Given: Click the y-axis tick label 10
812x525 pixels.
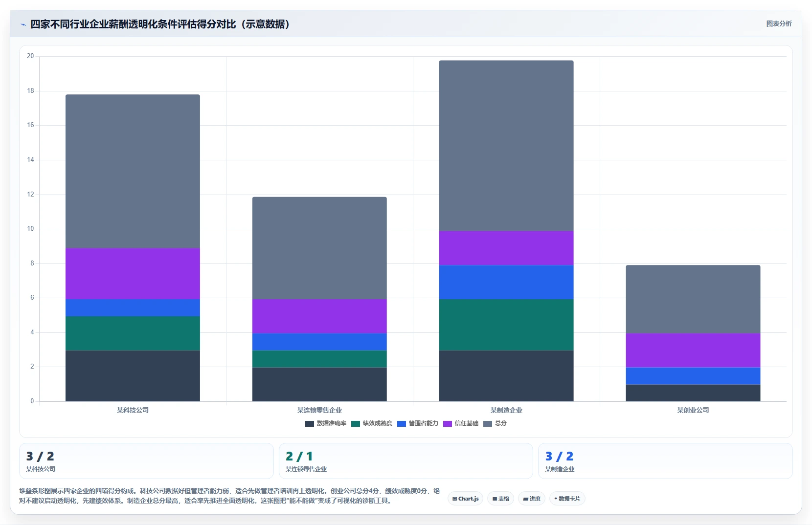Looking at the screenshot, I should click(x=30, y=229).
